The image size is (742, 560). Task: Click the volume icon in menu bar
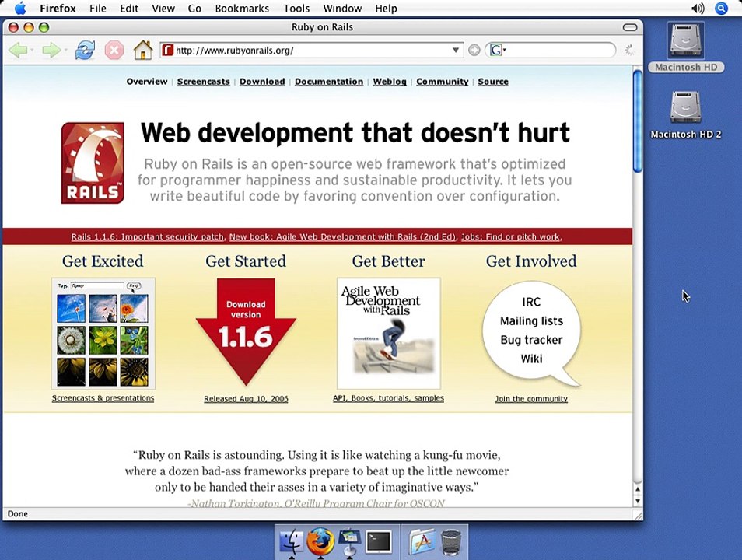point(698,9)
